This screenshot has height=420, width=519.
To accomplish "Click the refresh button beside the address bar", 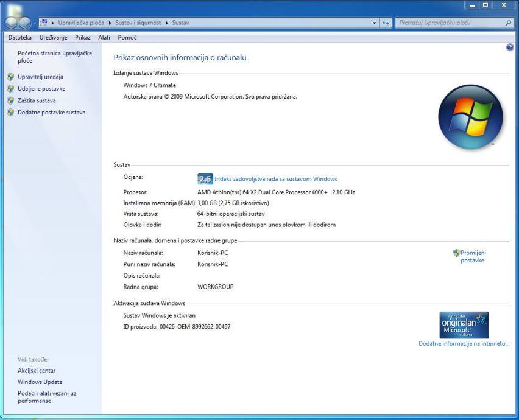I will coord(386,23).
